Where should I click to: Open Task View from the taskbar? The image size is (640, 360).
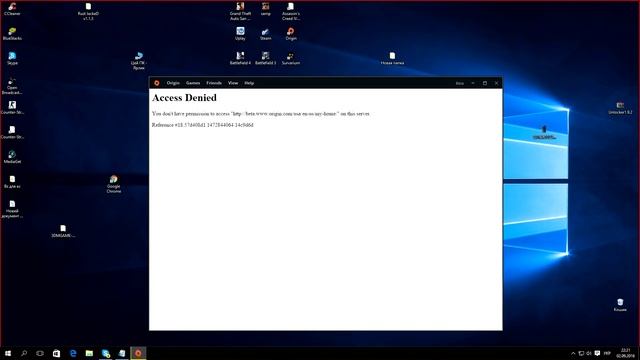(40, 353)
